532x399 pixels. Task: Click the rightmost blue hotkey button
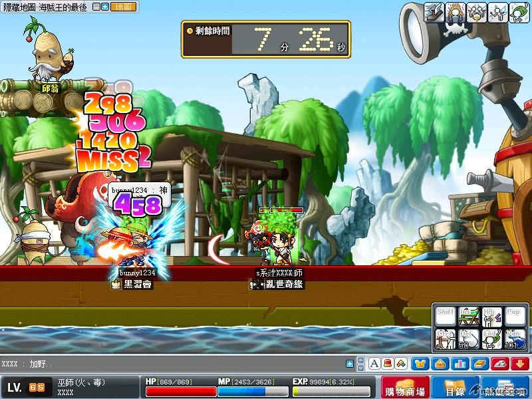pos(505,388)
